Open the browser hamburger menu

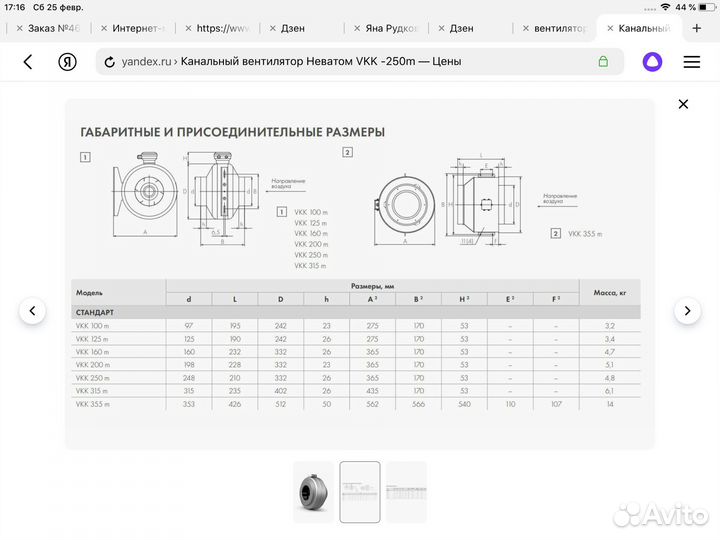[692, 62]
